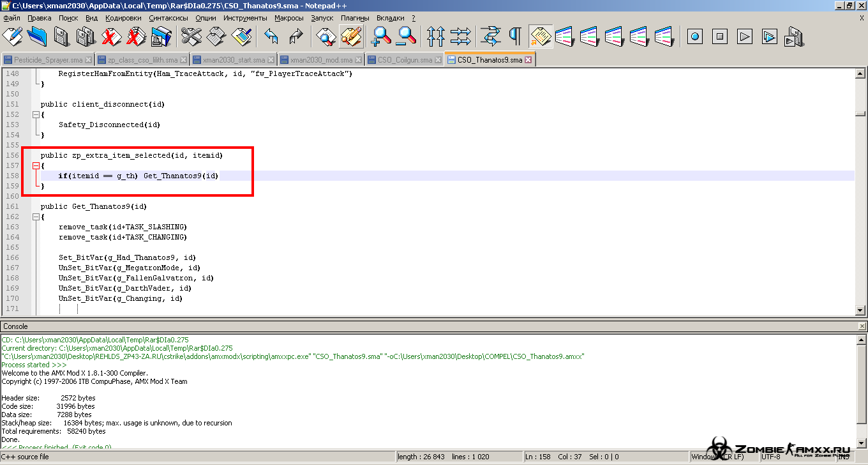Run macro multiple times icon
This screenshot has height=465, width=868.
click(770, 36)
